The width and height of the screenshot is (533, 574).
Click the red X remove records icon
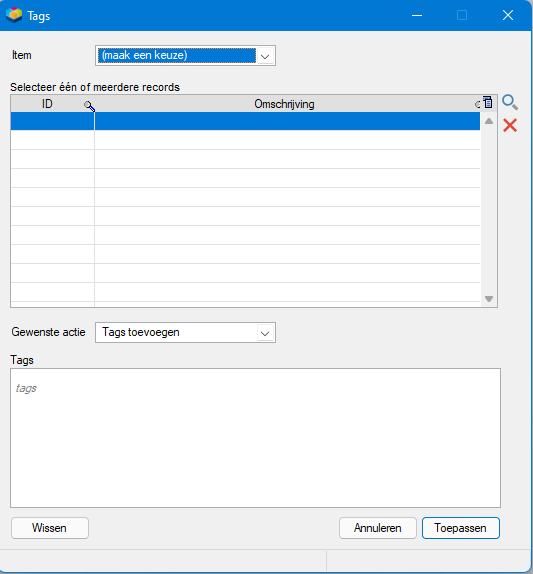coord(510,125)
